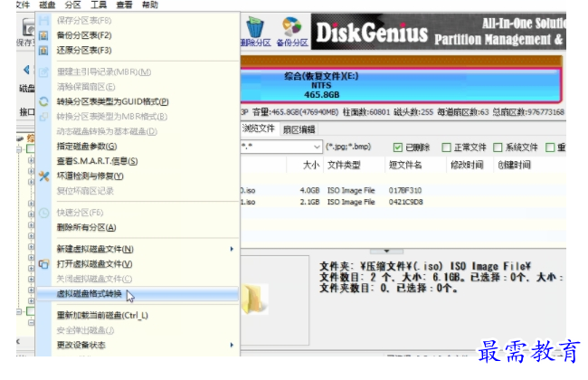The width and height of the screenshot is (588, 380).
Task: Select the 综合(恢复文件)(E:) partition bar
Action: [401, 86]
